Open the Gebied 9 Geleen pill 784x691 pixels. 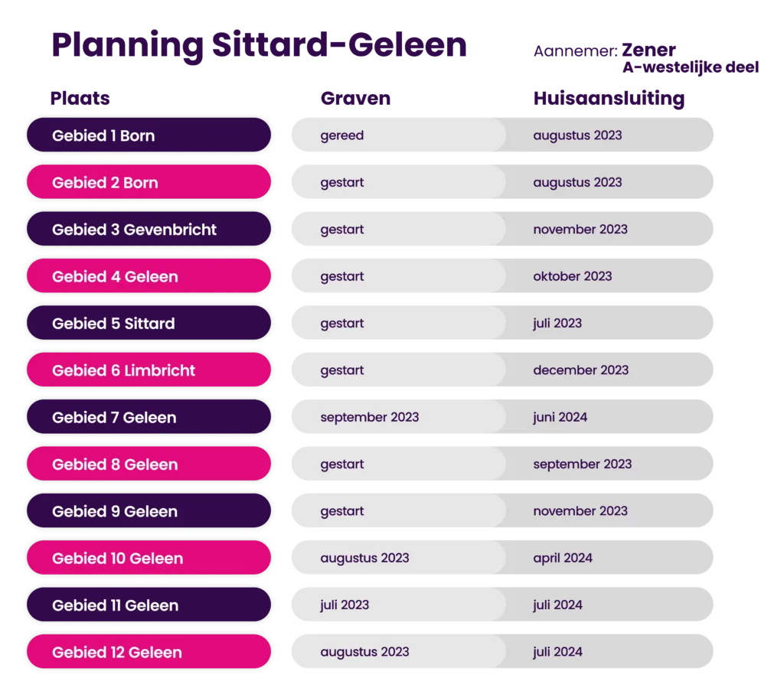pos(149,510)
